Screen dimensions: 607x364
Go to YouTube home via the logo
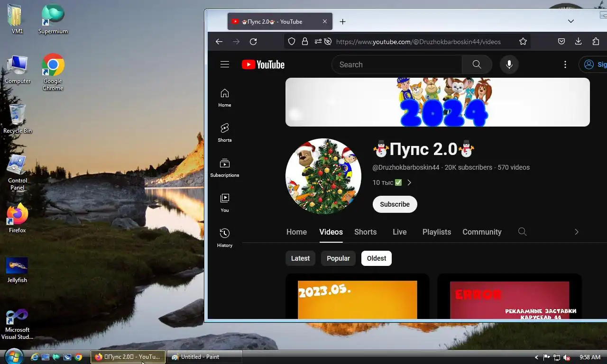tap(263, 65)
